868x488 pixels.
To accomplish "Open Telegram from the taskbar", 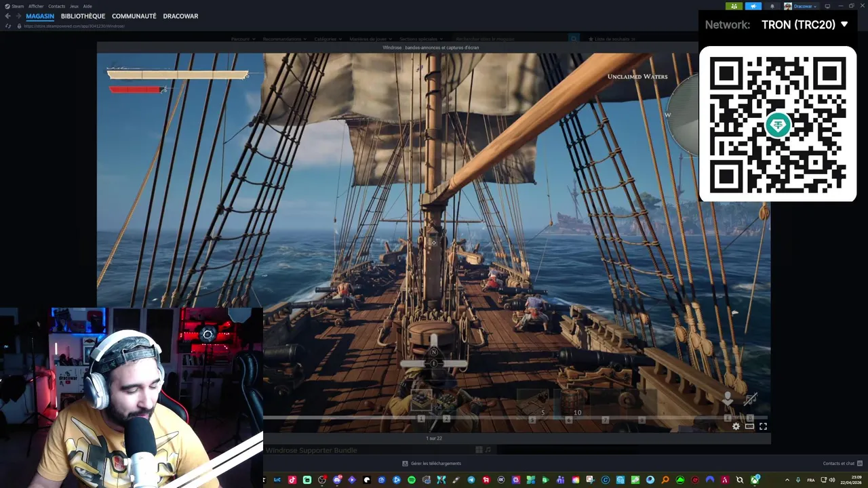I will [471, 480].
